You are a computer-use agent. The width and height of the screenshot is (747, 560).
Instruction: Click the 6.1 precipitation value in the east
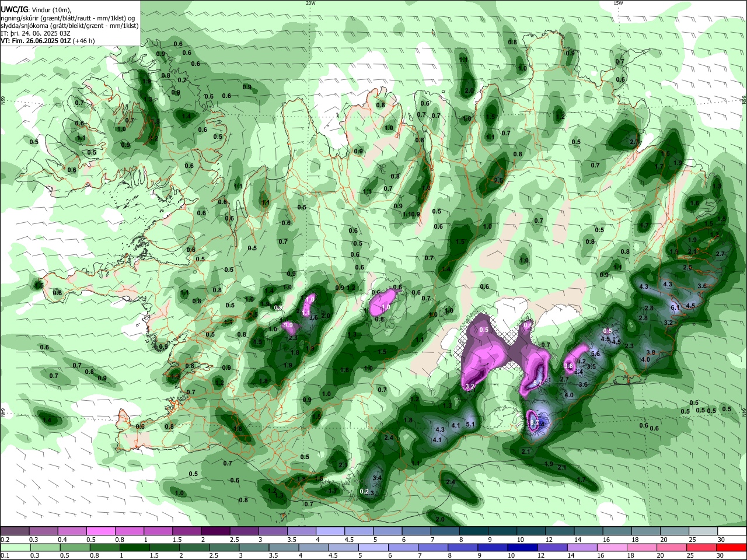tap(675, 307)
